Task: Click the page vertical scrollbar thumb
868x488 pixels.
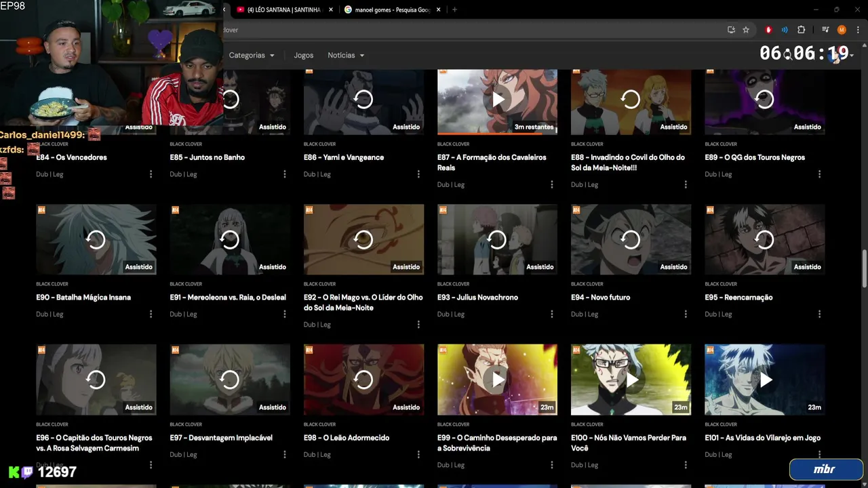Action: point(864,268)
